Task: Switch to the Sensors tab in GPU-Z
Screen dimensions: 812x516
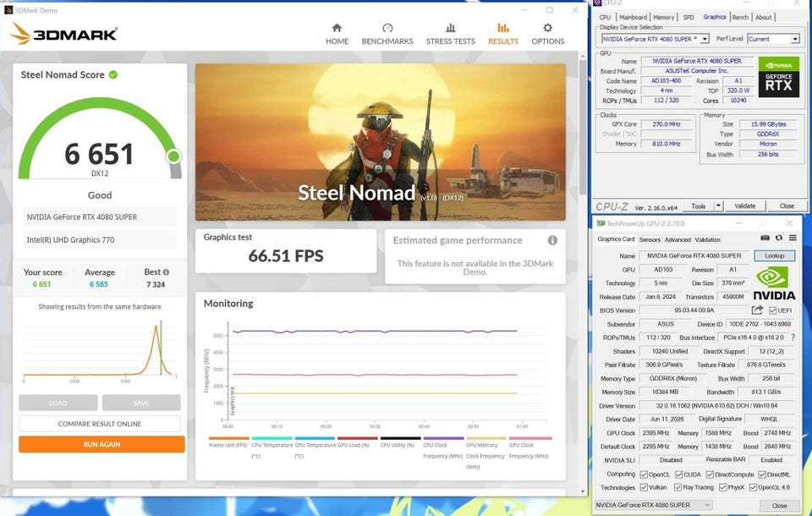Action: [650, 239]
